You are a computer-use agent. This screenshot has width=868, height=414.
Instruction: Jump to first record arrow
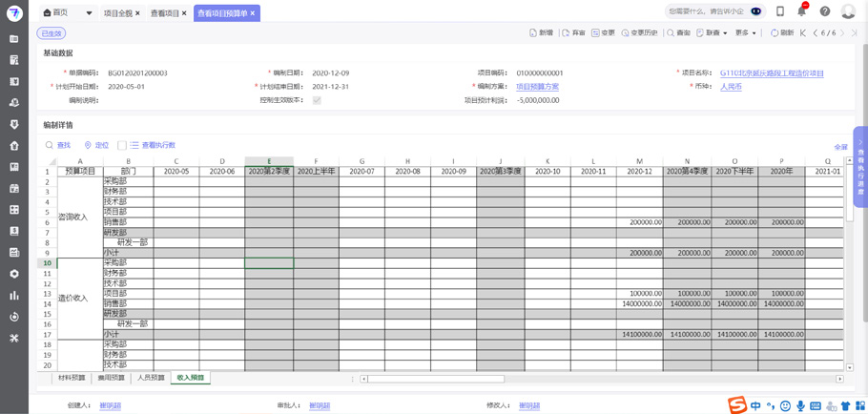click(x=803, y=32)
